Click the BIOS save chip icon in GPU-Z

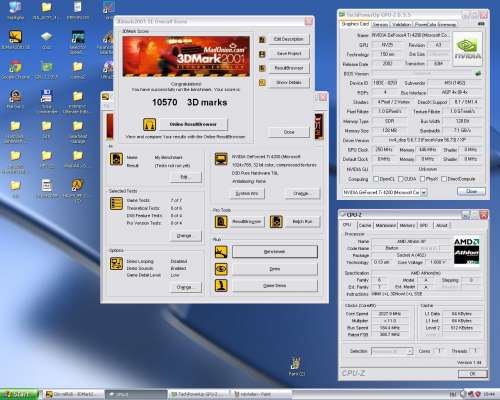pos(478,73)
